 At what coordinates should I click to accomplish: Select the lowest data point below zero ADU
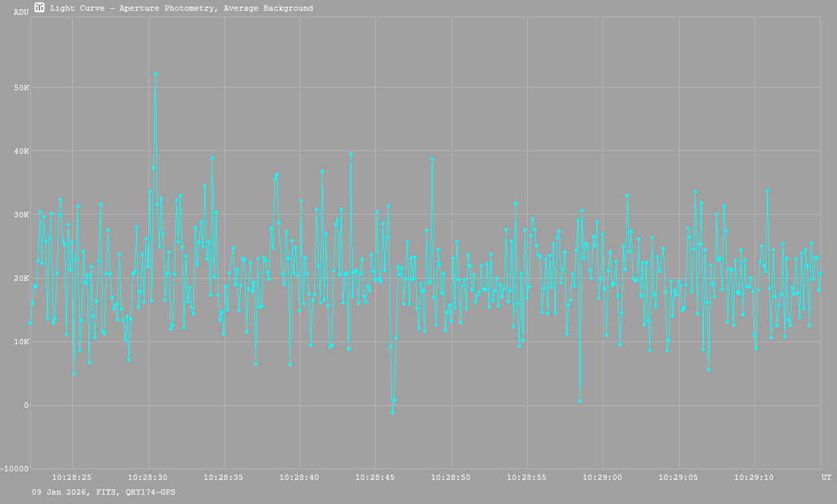(x=392, y=412)
